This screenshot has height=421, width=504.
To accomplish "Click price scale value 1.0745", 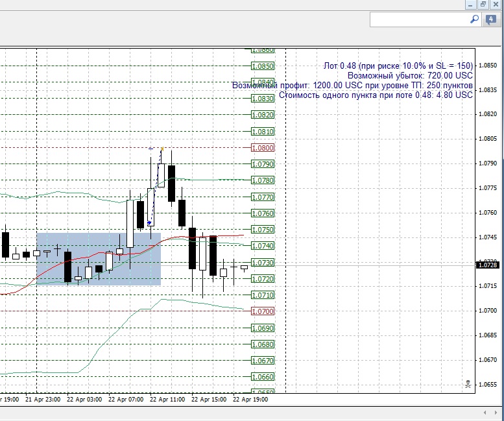I will point(488,237).
